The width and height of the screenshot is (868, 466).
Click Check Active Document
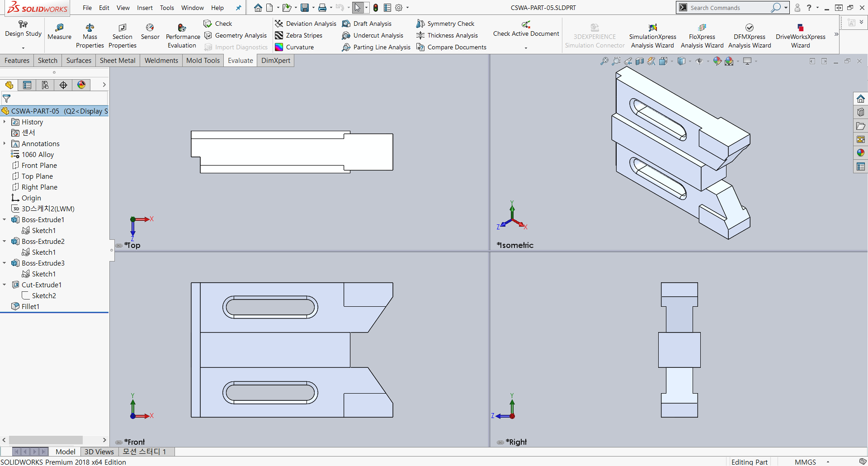click(x=526, y=29)
